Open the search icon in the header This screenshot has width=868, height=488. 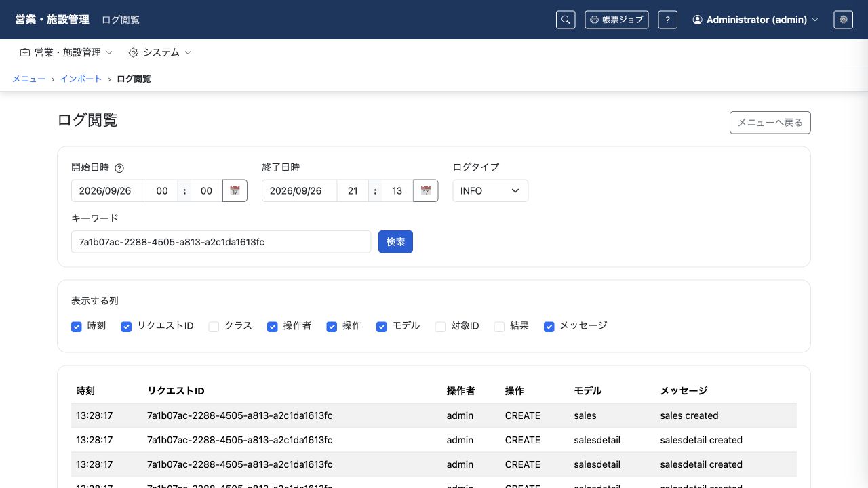click(x=566, y=20)
